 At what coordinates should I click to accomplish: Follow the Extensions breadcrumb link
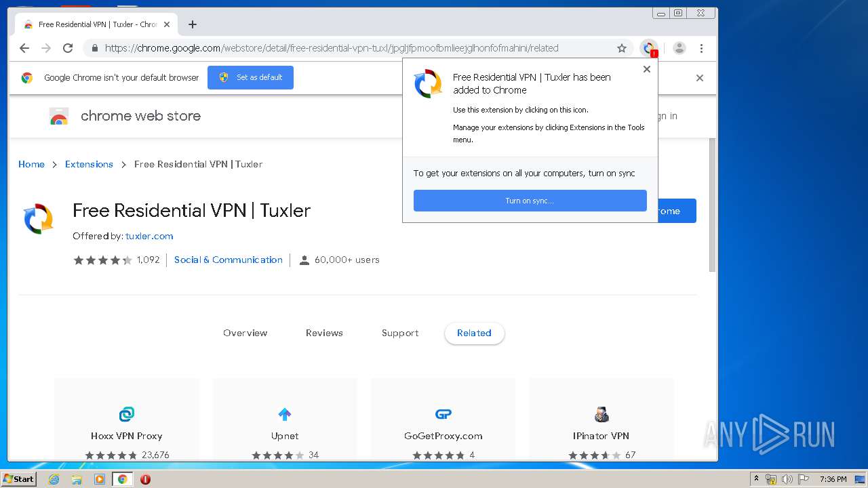click(89, 164)
